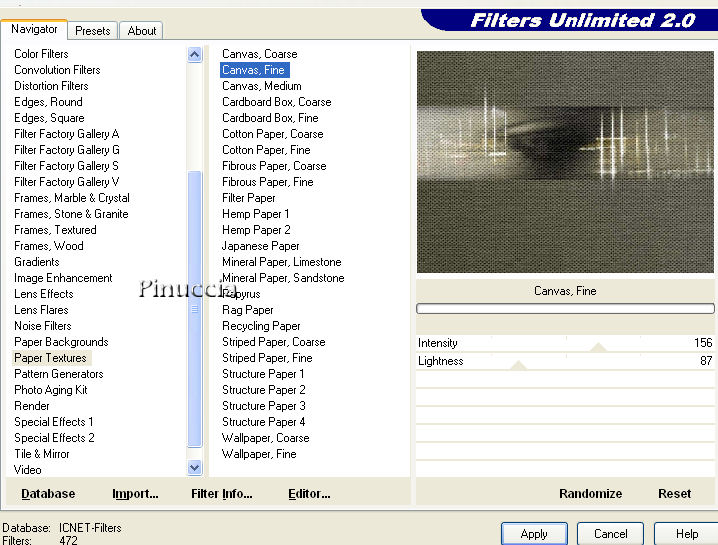718x545 pixels.
Task: Select Edges, Square category
Action: (x=49, y=118)
